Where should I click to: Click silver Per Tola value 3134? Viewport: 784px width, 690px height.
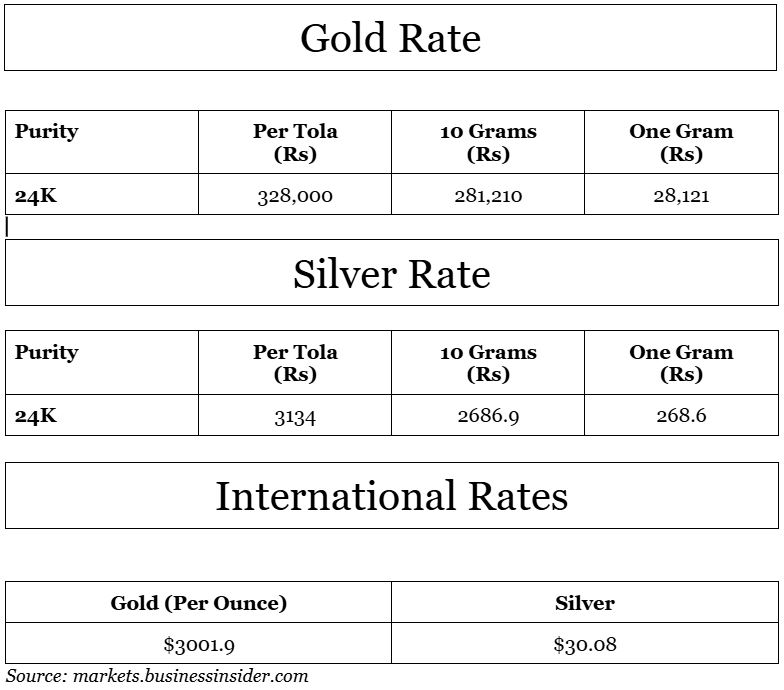295,416
